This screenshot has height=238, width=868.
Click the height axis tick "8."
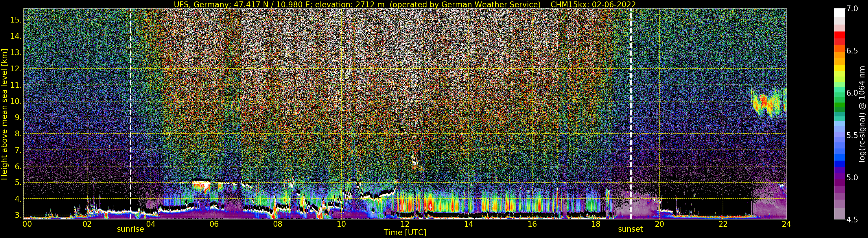18,134
